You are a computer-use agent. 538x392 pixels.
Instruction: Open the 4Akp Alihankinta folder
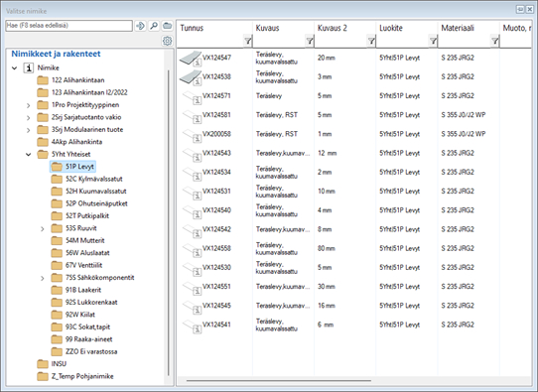tap(69, 142)
